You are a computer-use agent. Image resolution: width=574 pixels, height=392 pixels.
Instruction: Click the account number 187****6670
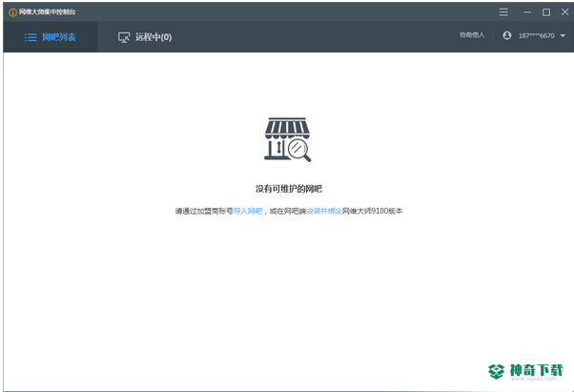(536, 36)
